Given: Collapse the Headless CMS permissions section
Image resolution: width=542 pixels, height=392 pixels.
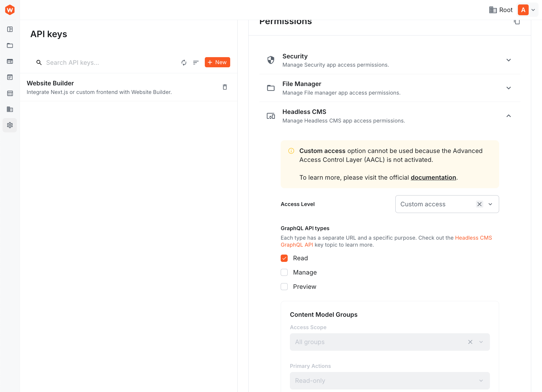Looking at the screenshot, I should pos(508,116).
